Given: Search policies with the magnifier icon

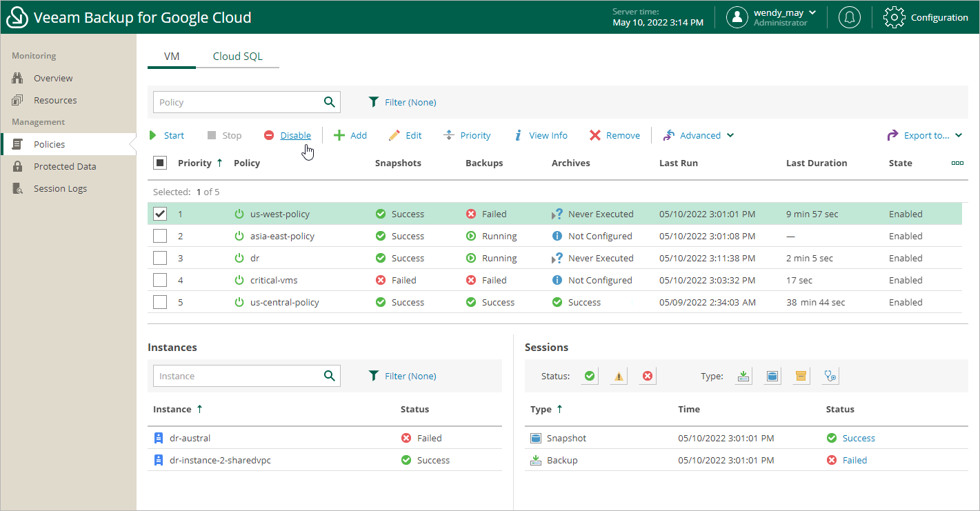Looking at the screenshot, I should point(330,102).
